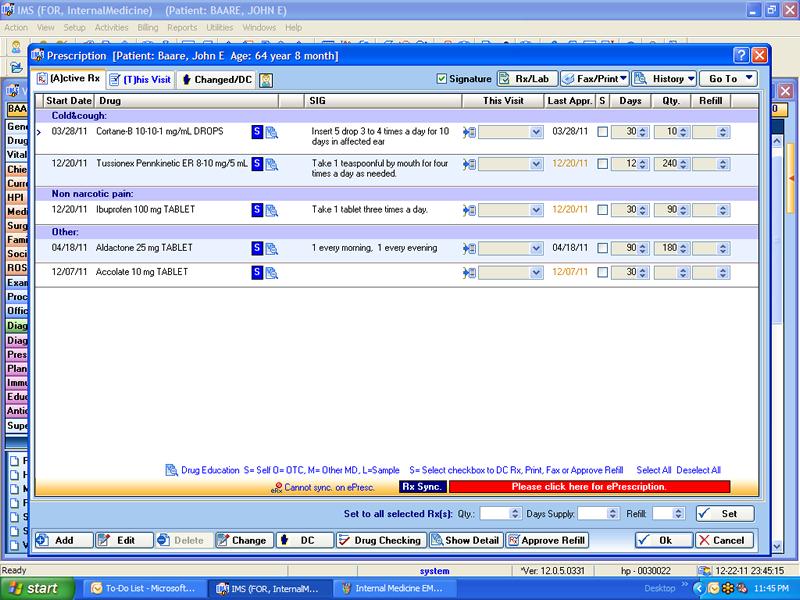Click the blue S icon for Cortane-B
This screenshot has height=600, width=800.
[x=257, y=132]
